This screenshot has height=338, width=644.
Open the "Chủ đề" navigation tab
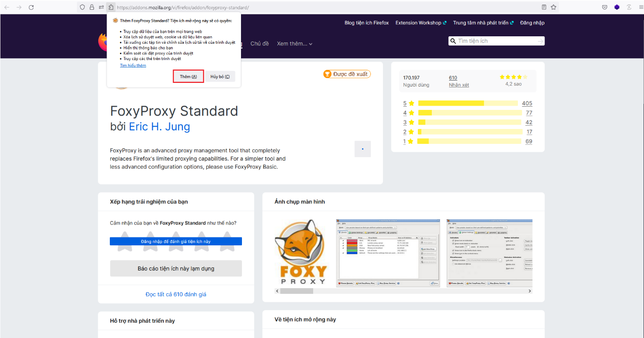click(x=260, y=44)
